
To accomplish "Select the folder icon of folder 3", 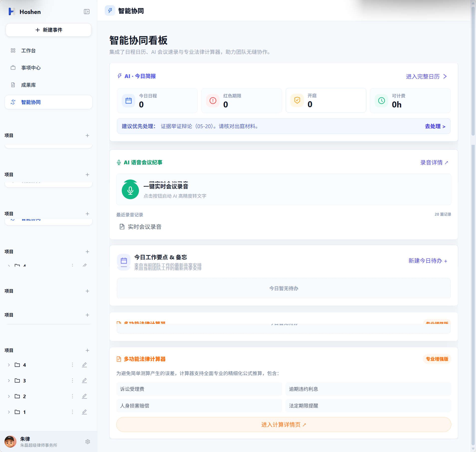I will pos(17,381).
